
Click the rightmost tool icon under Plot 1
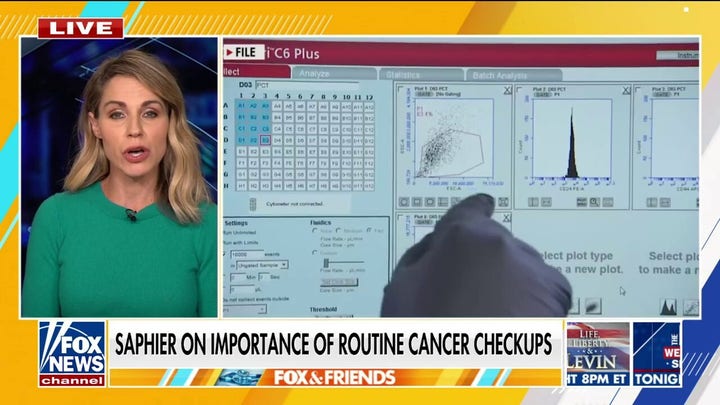click(503, 202)
